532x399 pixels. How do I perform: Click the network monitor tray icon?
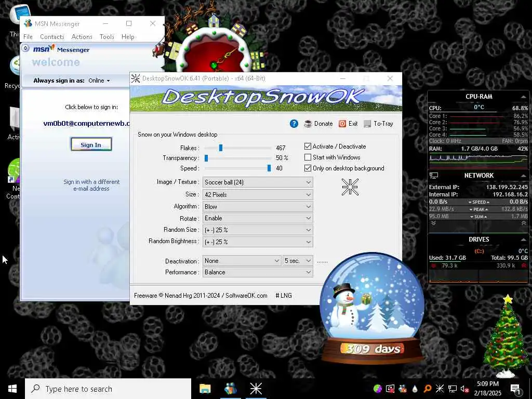click(452, 389)
